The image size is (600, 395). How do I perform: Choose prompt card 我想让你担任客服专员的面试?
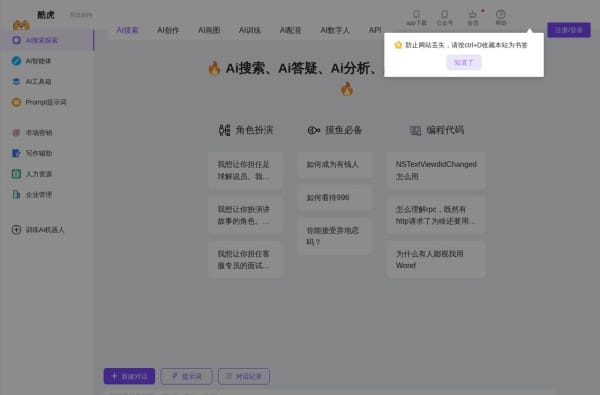pos(245,260)
